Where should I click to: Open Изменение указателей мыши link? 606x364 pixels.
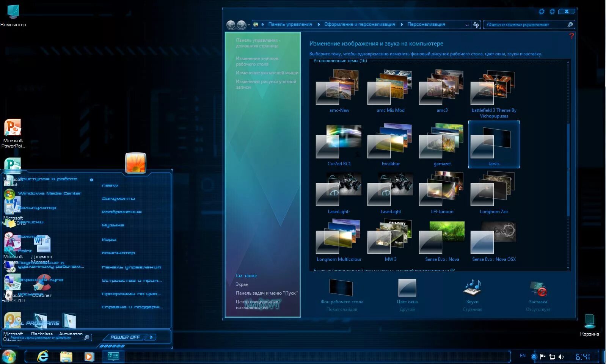point(267,73)
